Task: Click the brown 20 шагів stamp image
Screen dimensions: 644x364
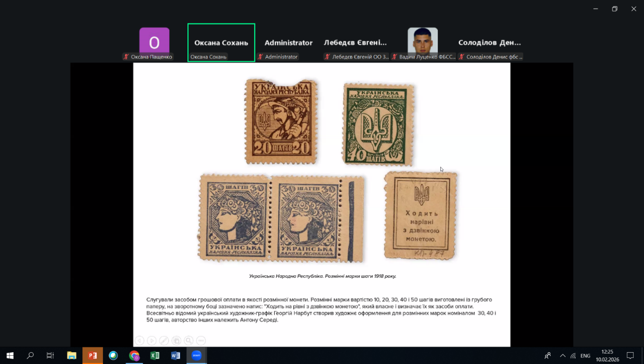Action: click(x=281, y=121)
